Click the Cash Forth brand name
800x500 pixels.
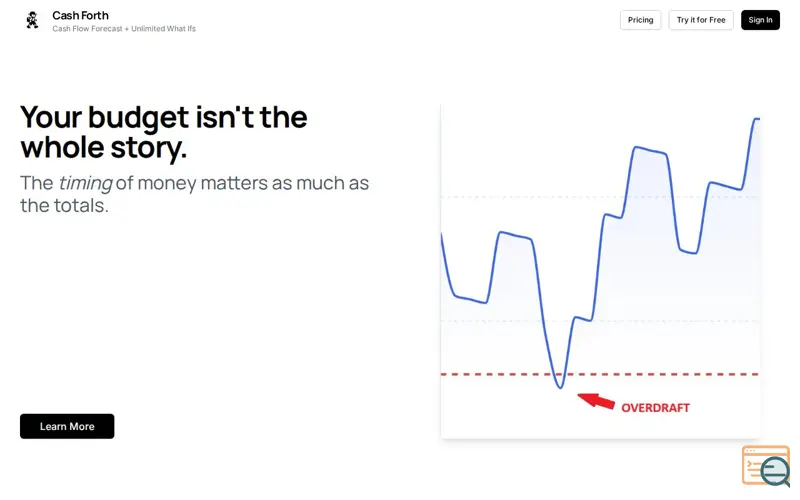(x=80, y=15)
